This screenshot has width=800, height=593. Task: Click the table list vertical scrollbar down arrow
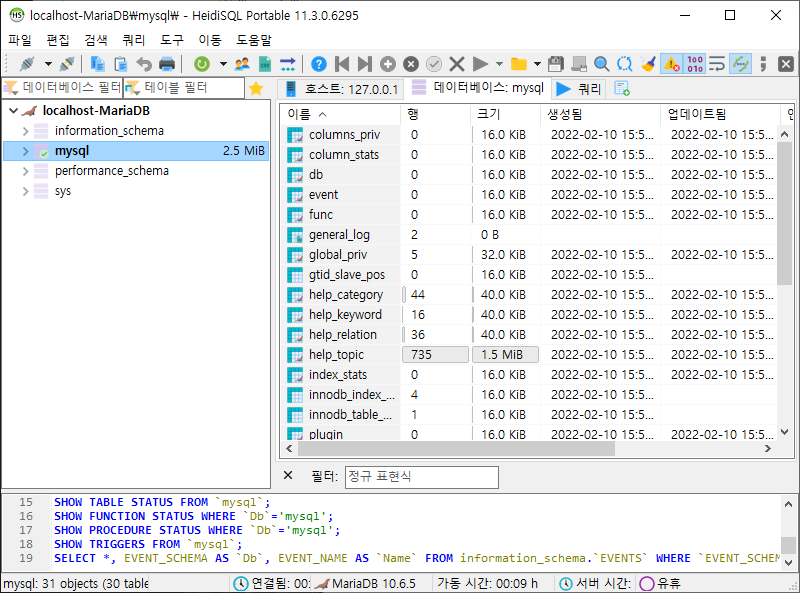785,432
